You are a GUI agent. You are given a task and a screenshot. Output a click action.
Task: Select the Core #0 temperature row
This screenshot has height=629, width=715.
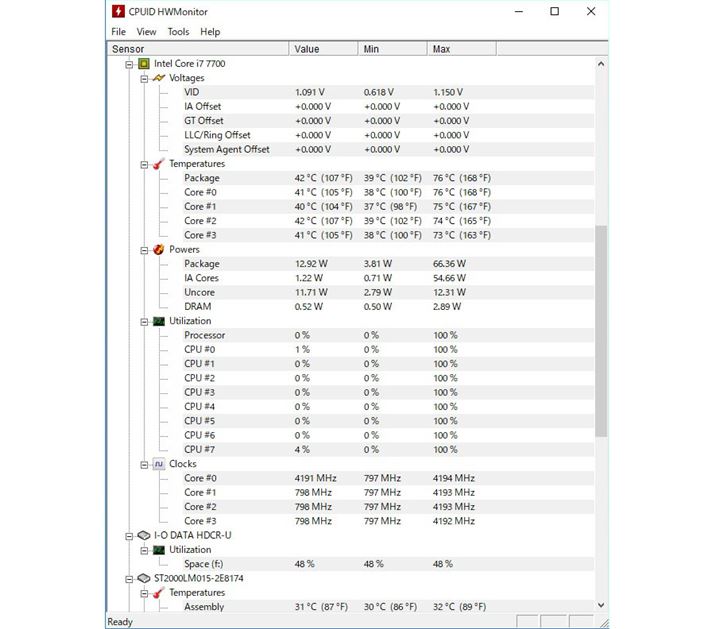pyautogui.click(x=200, y=192)
